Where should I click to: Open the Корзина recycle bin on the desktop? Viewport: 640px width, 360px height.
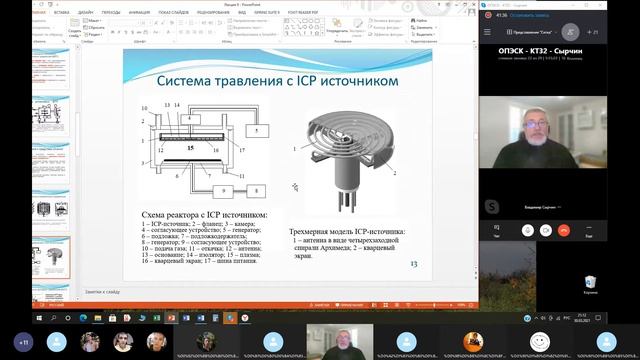click(590, 285)
